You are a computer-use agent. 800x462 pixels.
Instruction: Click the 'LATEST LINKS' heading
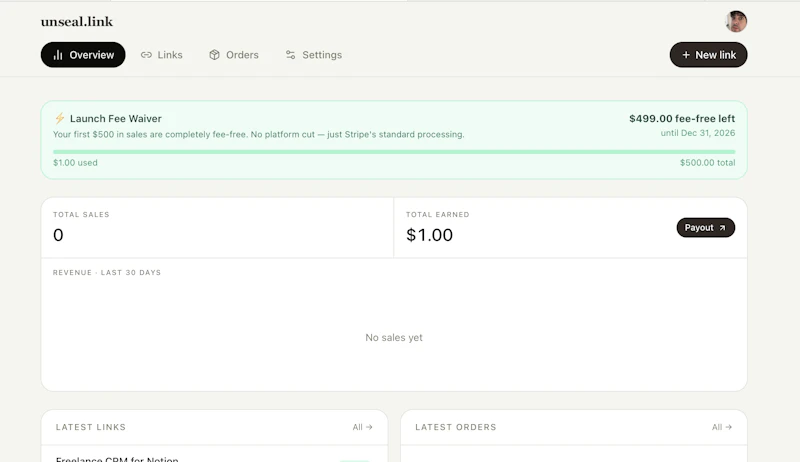pos(91,427)
